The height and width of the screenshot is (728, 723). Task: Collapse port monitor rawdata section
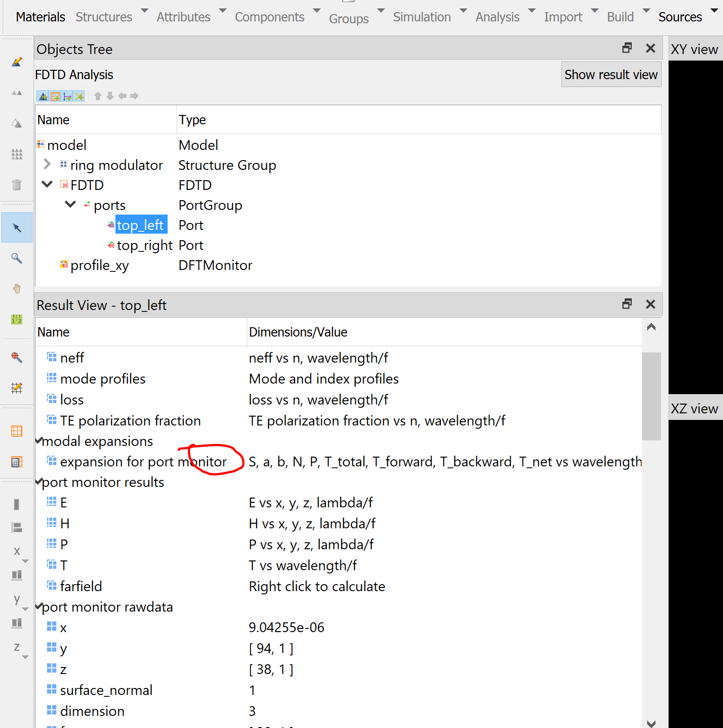click(x=39, y=606)
